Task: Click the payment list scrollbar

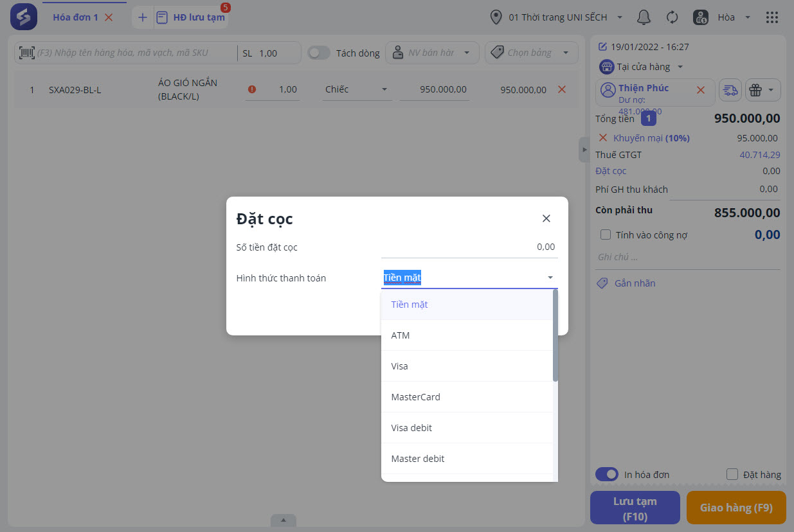Action: pos(555,335)
